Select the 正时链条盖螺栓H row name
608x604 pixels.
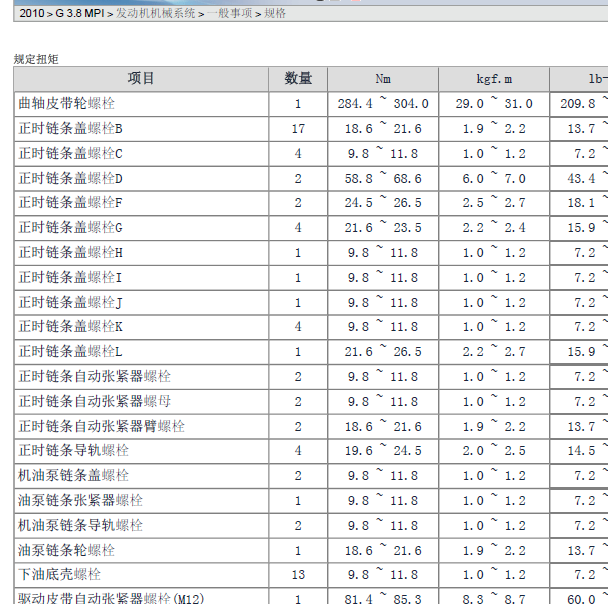(70, 253)
